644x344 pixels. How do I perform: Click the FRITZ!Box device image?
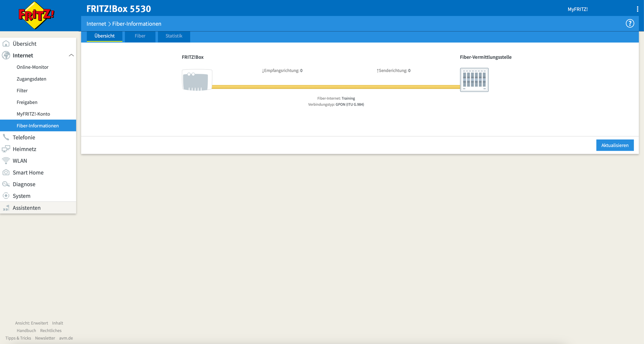197,80
